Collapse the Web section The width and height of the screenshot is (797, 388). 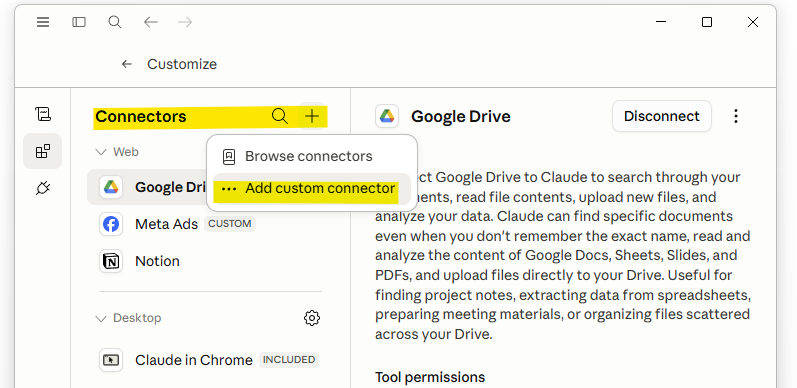point(117,152)
